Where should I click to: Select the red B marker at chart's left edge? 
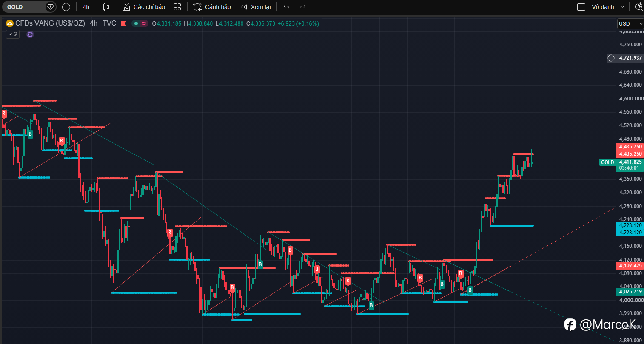tap(4, 114)
